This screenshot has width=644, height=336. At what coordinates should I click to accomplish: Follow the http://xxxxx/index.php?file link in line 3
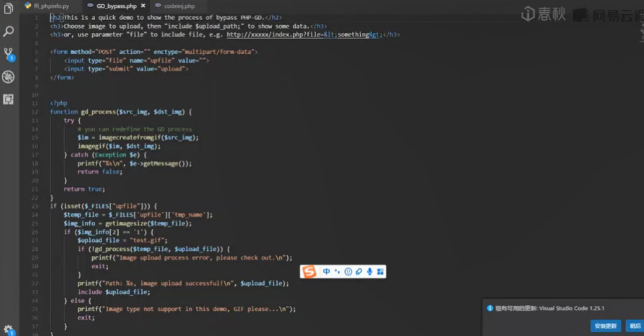tap(304, 35)
